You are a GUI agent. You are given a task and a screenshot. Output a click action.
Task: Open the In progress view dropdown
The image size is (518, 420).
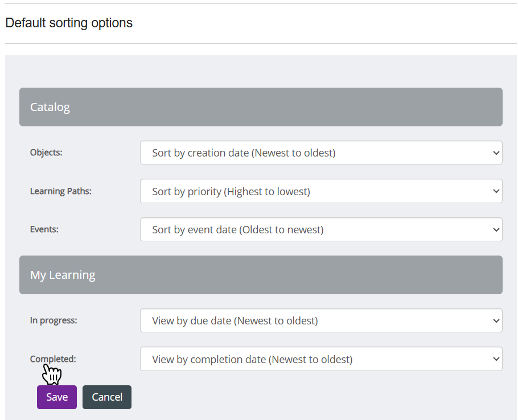click(x=320, y=320)
